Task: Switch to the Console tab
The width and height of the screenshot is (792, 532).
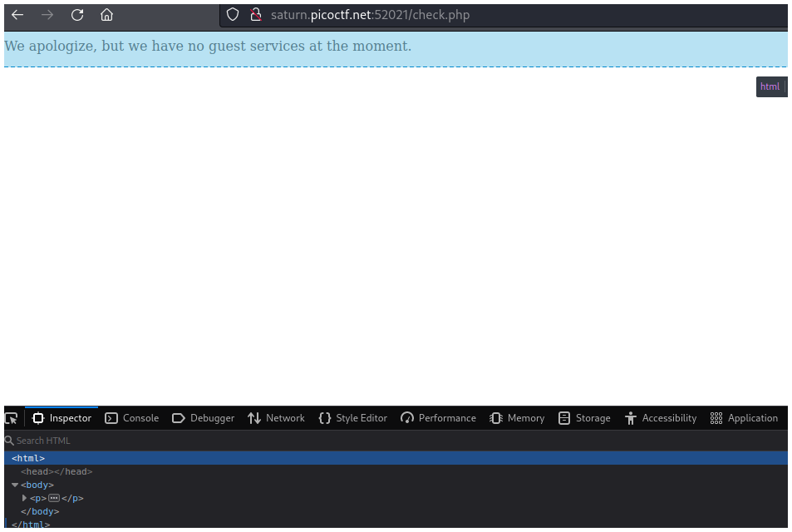Action: point(131,418)
